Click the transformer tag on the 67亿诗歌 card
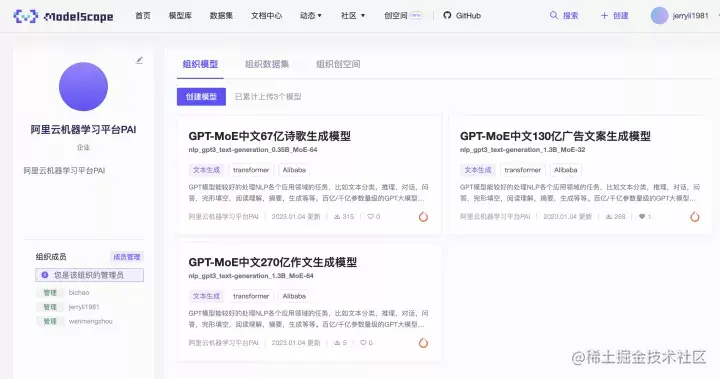 [251, 170]
